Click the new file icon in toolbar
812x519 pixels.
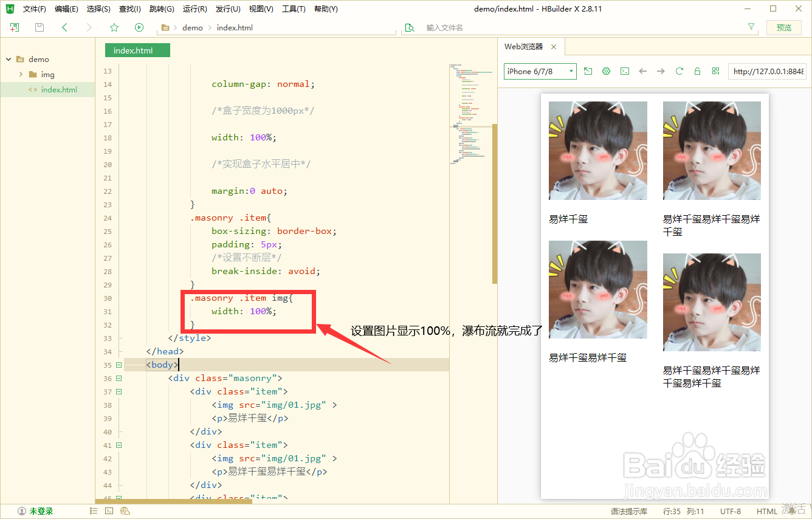tap(15, 27)
